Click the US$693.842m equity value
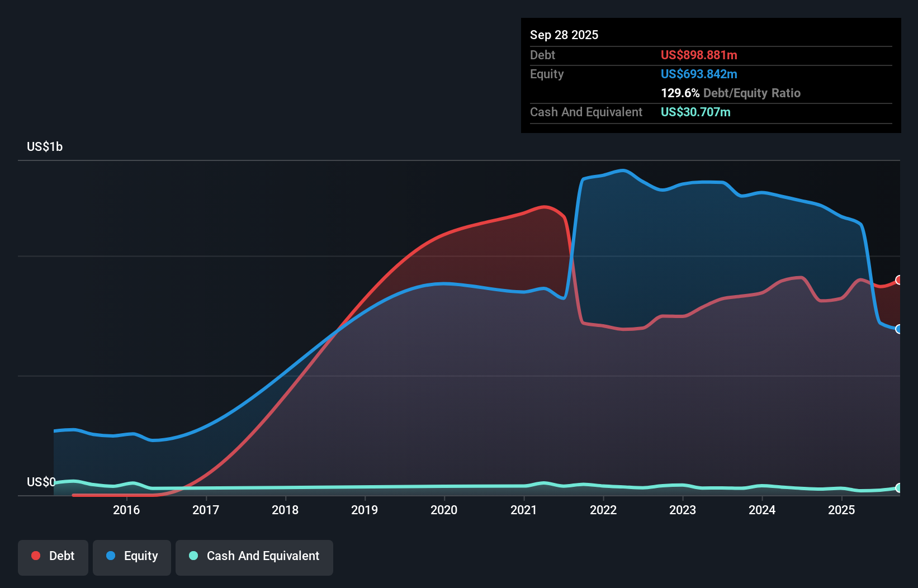The height and width of the screenshot is (588, 918). [x=699, y=74]
